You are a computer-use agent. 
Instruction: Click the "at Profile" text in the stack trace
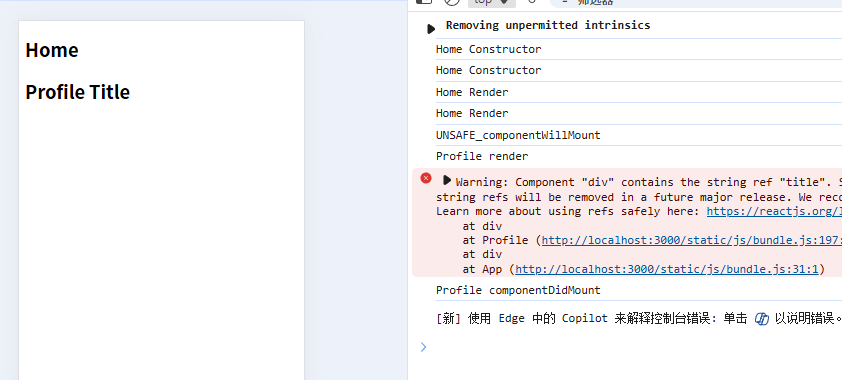[496, 240]
